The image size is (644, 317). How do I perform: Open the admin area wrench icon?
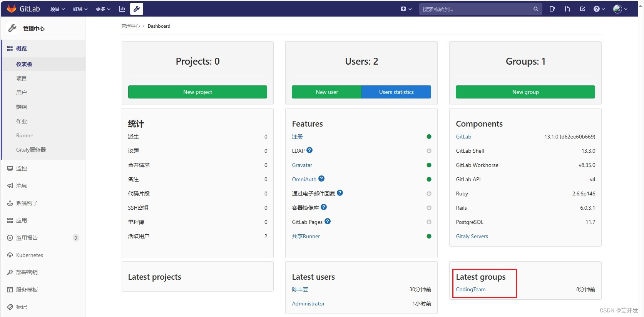[137, 9]
